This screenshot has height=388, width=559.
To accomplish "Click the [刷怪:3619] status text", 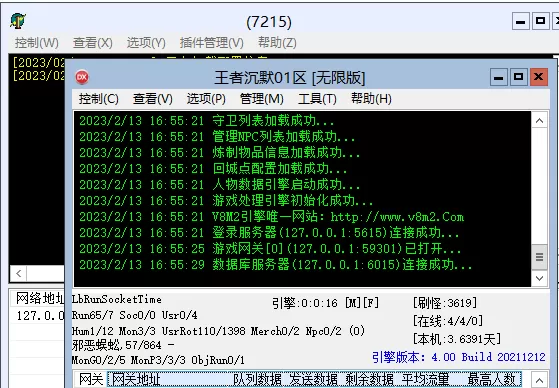I will click(445, 303).
